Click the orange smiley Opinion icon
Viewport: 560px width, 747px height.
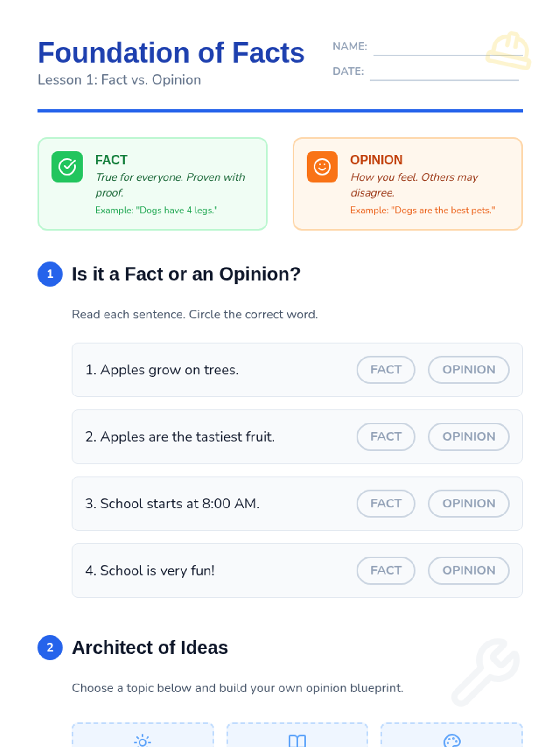(x=322, y=167)
